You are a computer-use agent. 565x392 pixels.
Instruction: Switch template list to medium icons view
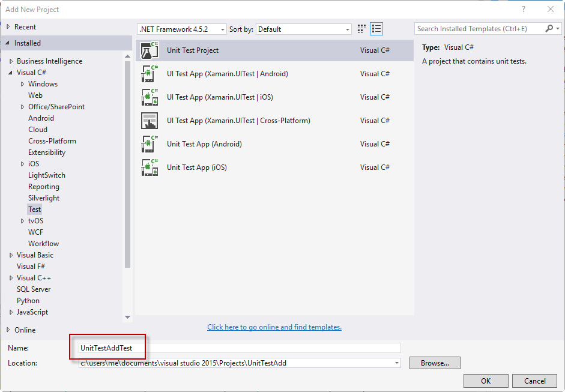(361, 28)
